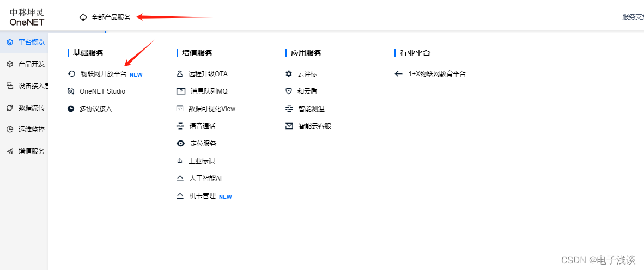Click the 运维监控 pie icon

click(x=10, y=129)
